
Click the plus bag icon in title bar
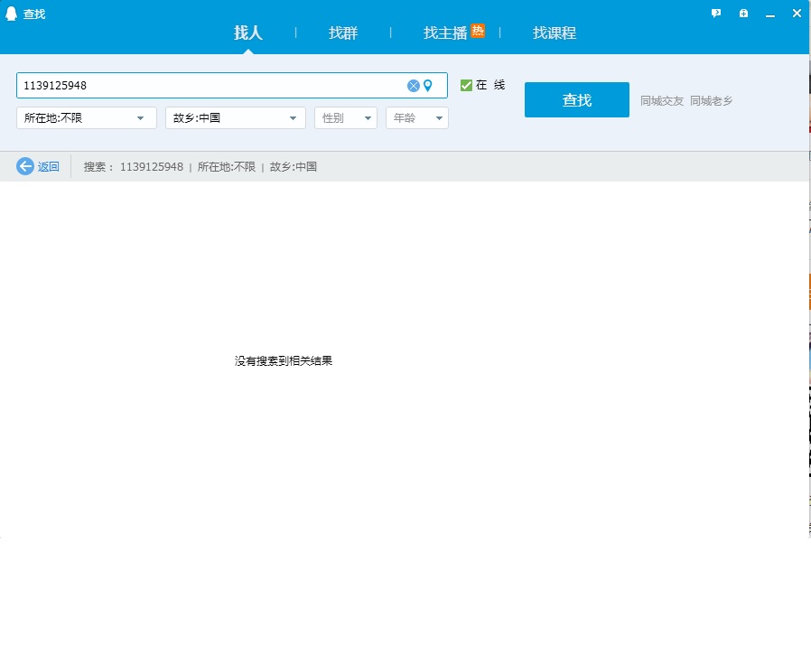point(743,14)
